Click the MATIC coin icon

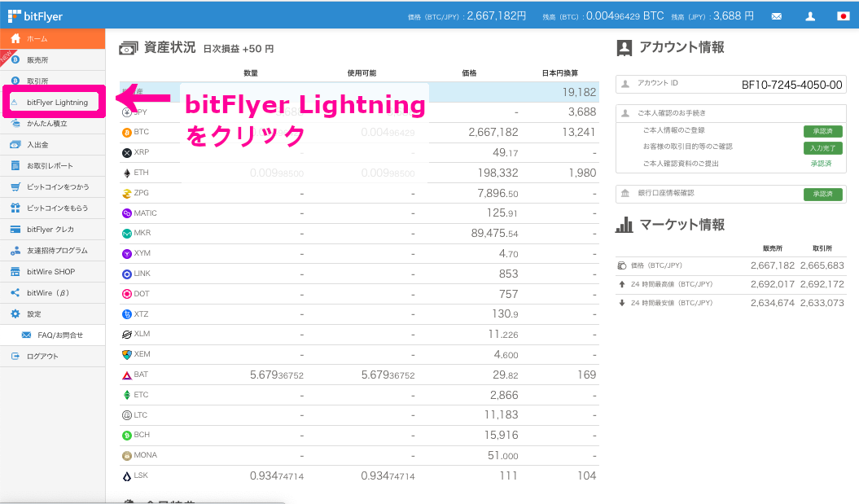point(126,213)
